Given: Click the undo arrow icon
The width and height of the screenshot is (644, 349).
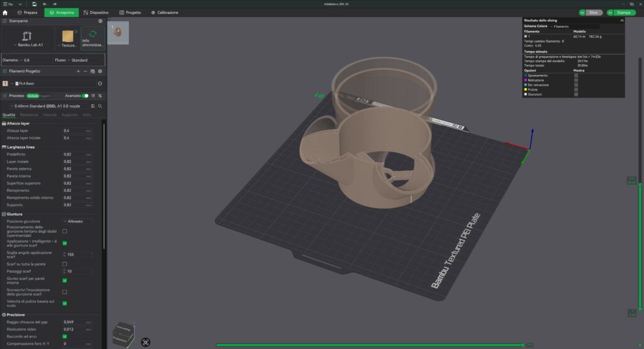Looking at the screenshot, I should point(45,4).
